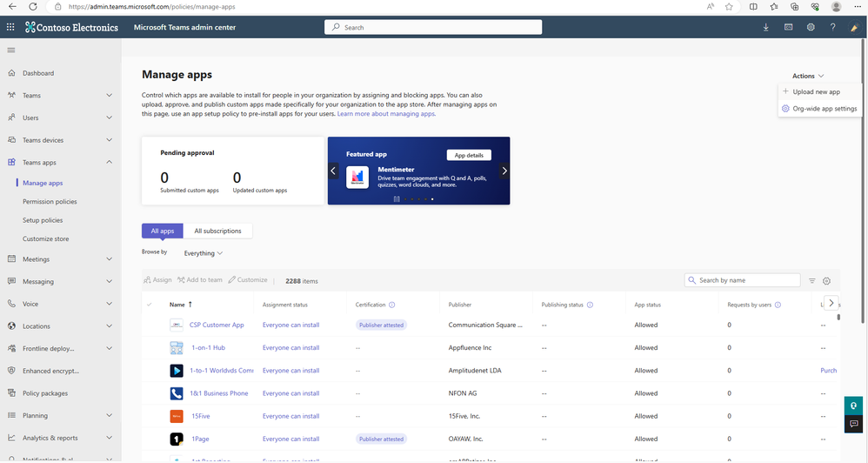The height and width of the screenshot is (463, 868).
Task: Click the Search by name field
Action: (x=743, y=280)
